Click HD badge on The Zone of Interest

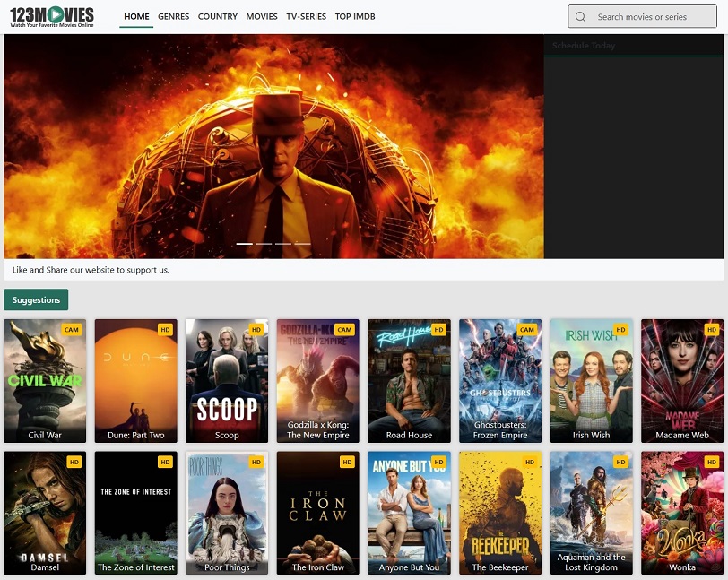pyautogui.click(x=165, y=462)
